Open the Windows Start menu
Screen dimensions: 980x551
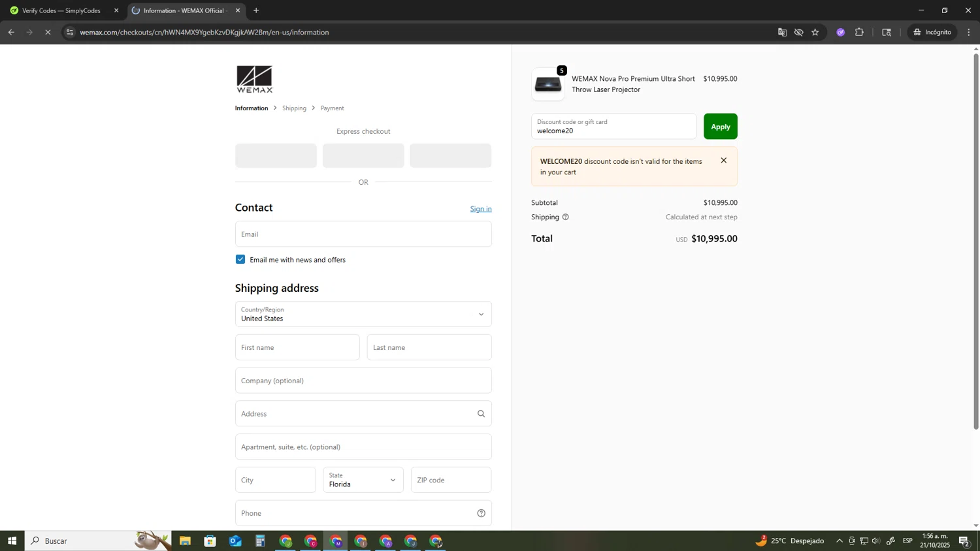click(12, 541)
